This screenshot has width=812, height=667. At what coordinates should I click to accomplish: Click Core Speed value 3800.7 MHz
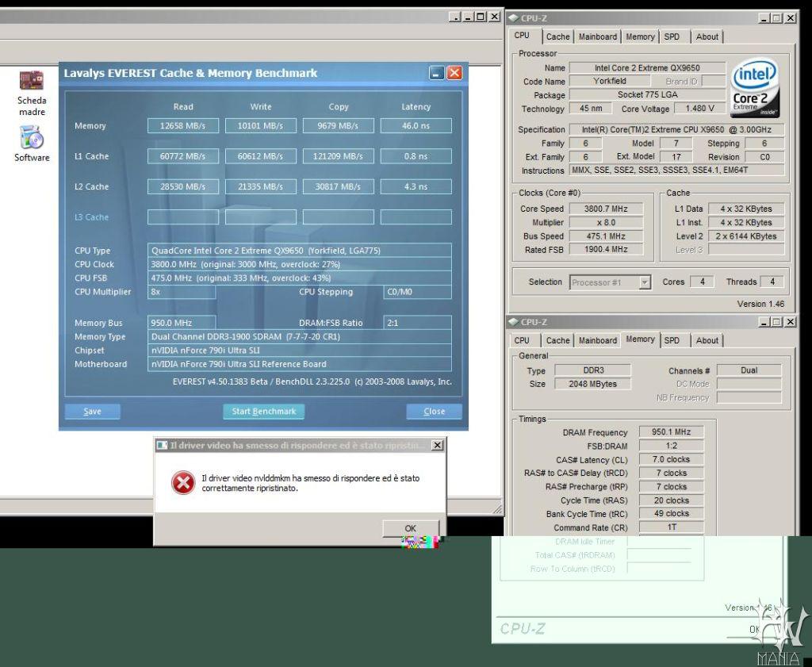point(606,209)
